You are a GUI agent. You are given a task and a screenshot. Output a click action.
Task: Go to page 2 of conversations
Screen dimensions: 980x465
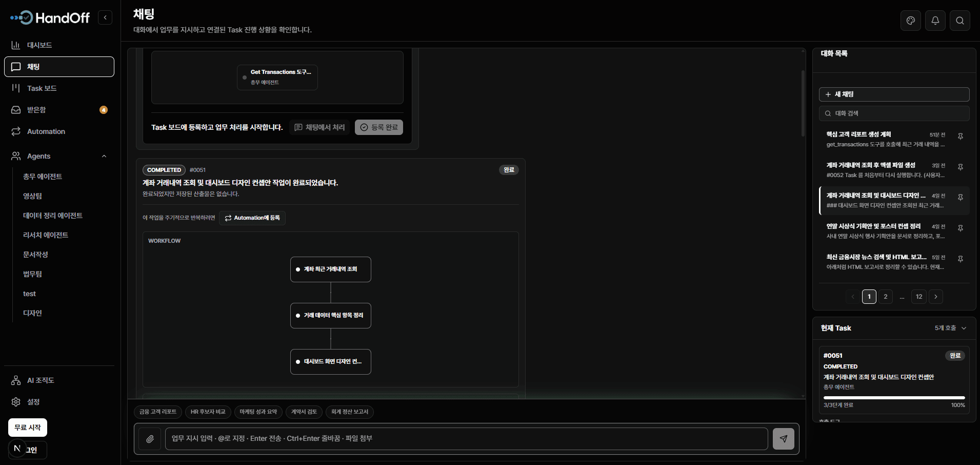pyautogui.click(x=886, y=297)
